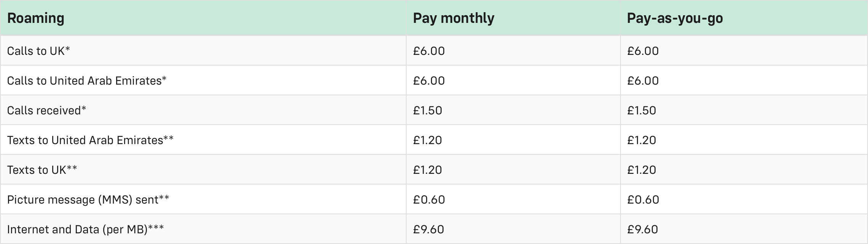Click Pay monthly price for Calls to UK

click(x=429, y=51)
